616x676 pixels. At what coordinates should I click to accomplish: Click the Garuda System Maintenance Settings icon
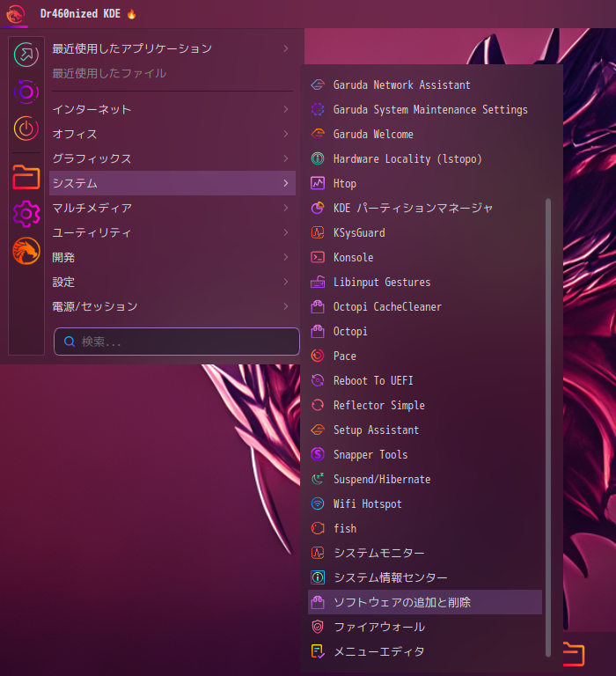point(318,109)
